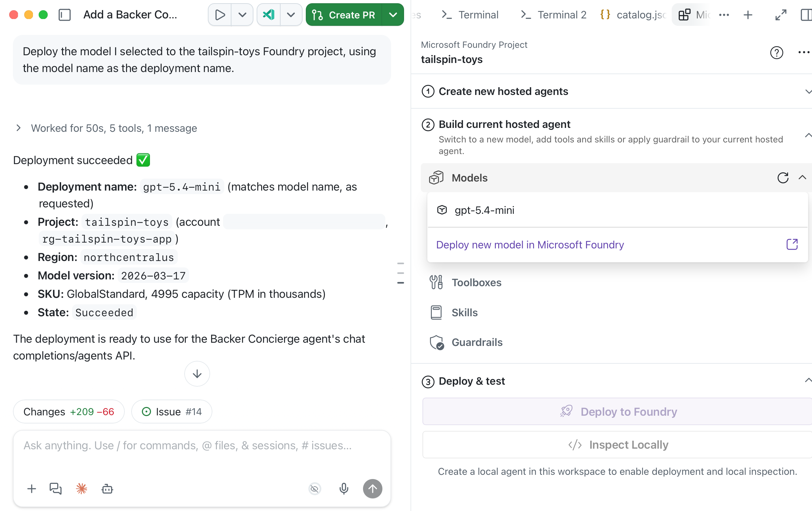
Task: Click the Deploy to Foundry button
Action: coord(617,411)
